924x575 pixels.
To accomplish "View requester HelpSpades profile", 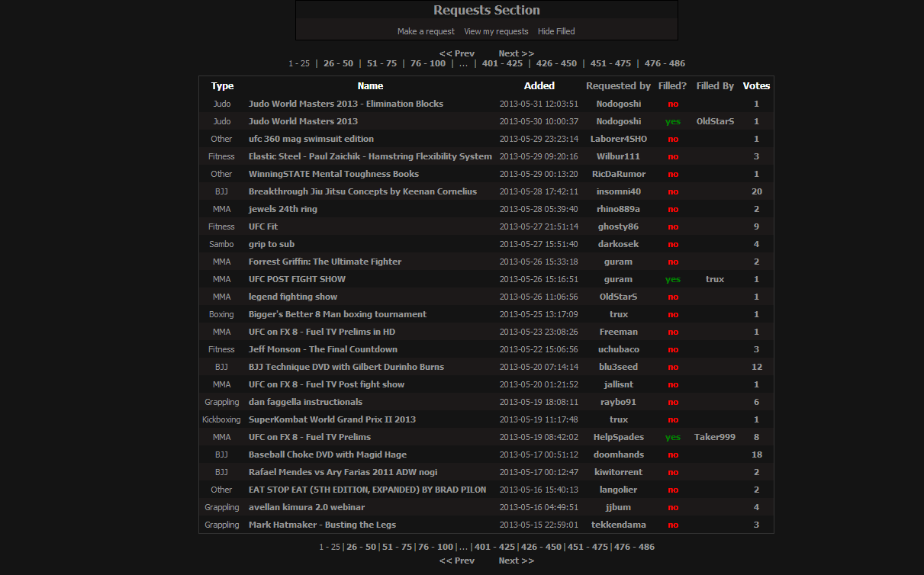I will coord(618,437).
